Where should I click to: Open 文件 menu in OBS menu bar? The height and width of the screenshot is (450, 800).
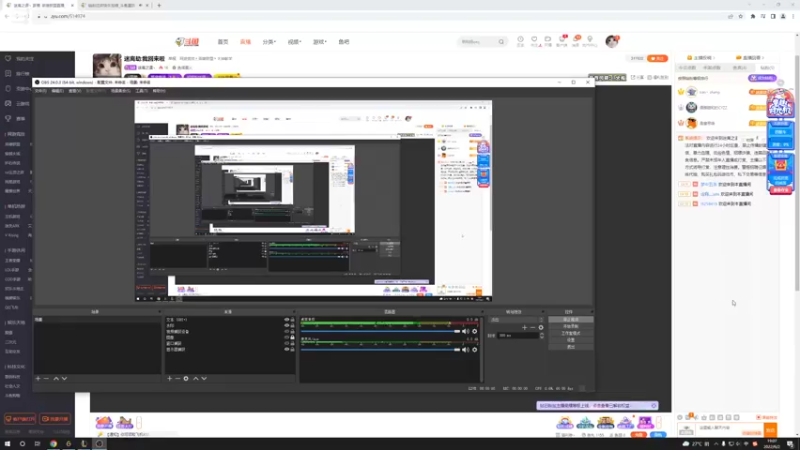coord(40,91)
